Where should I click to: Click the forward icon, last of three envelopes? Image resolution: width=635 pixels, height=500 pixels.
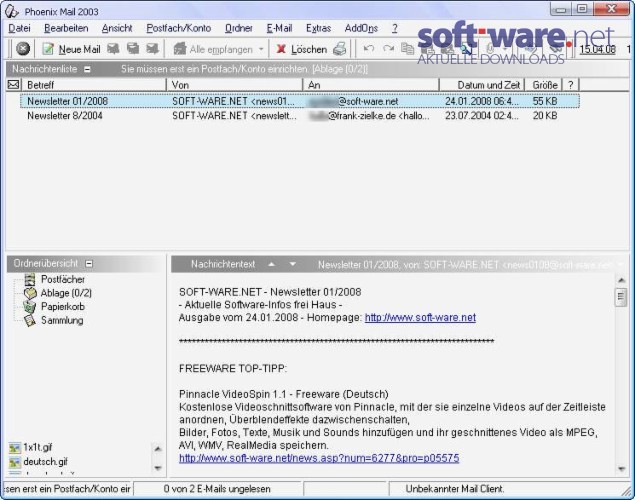click(x=152, y=49)
